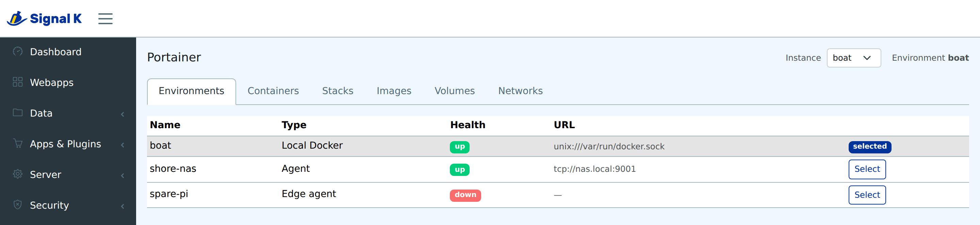
Task: Click the Portainer page heading
Action: [174, 57]
